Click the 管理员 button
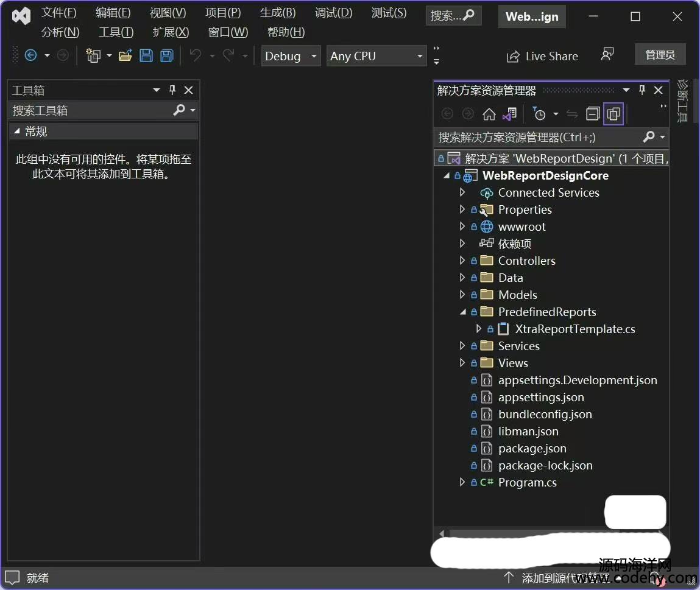 coord(660,54)
